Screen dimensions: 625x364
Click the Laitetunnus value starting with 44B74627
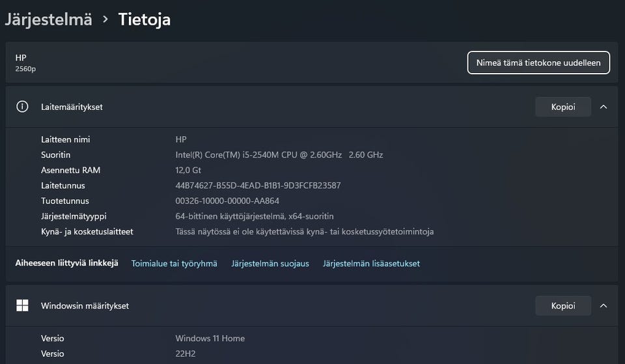point(258,186)
